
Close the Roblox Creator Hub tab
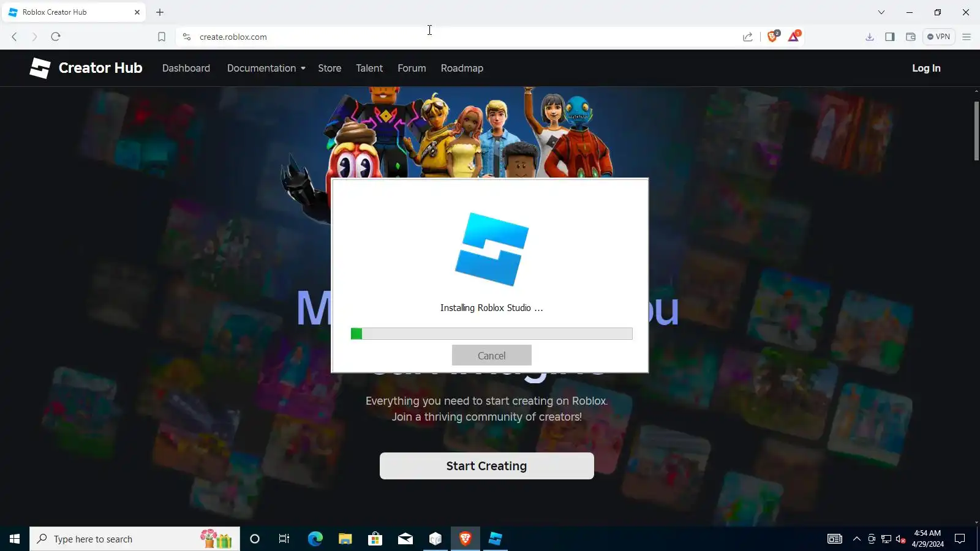[x=137, y=12]
